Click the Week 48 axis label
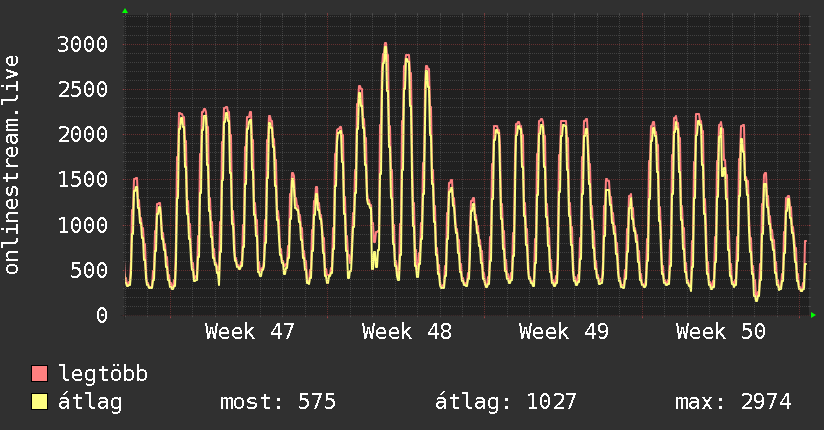 pos(407,332)
